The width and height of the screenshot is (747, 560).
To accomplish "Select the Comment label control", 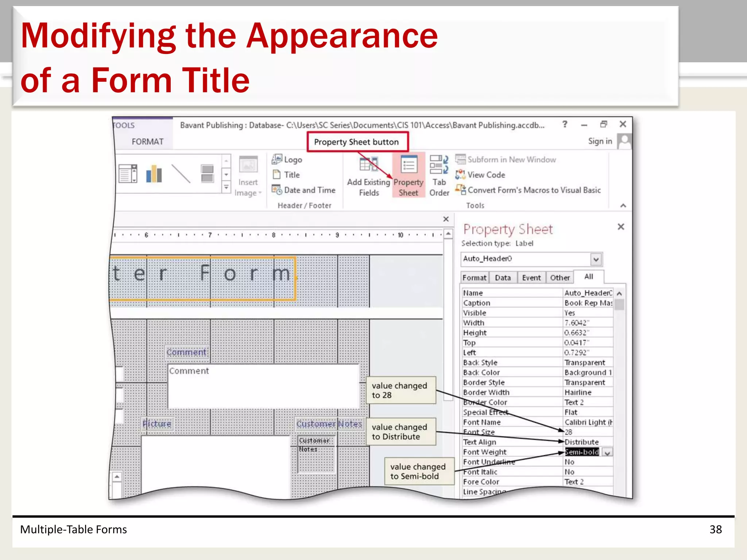I will pyautogui.click(x=187, y=352).
